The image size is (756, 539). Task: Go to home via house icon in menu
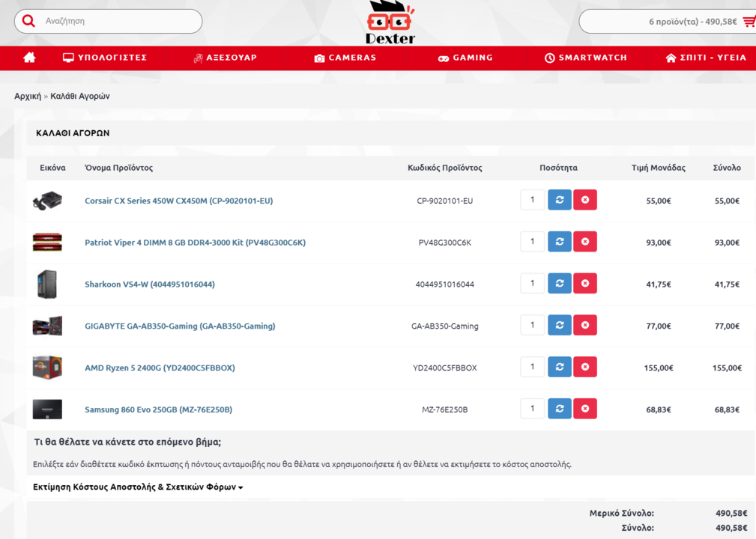[29, 58]
